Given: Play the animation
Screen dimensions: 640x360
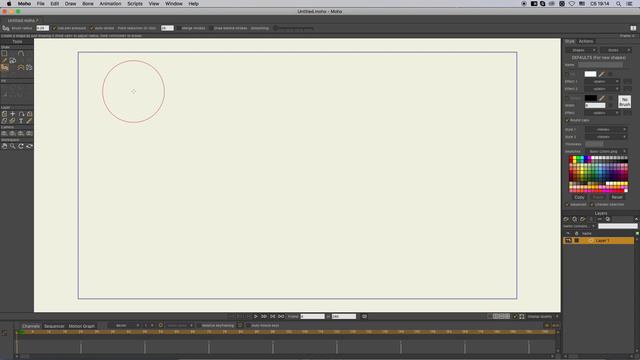Looking at the screenshot, I should [x=256, y=316].
